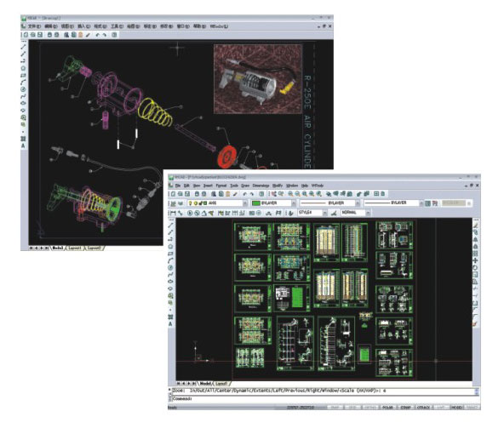Select Line tool in front window left toolbar

(170, 226)
